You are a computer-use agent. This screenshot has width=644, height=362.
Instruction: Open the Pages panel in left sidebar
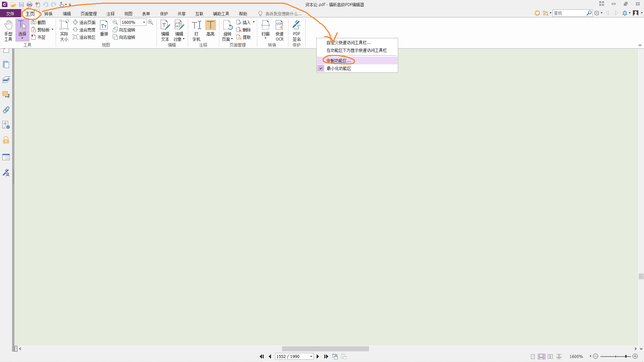(6, 65)
